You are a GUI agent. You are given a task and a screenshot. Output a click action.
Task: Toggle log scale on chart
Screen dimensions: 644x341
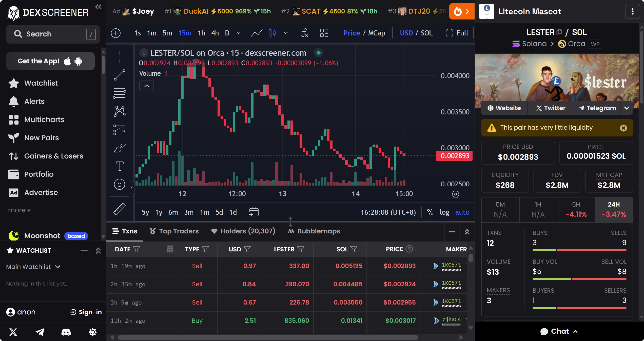click(x=444, y=212)
